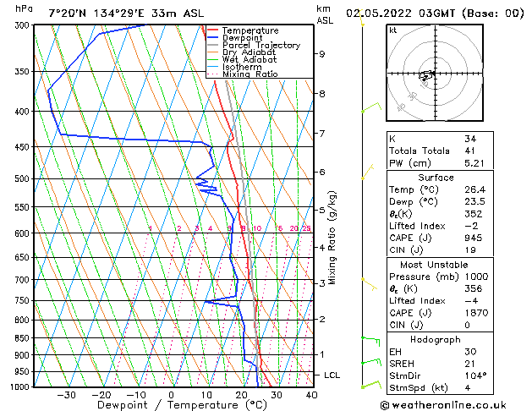Click the Dewpoint legend entry

tap(242, 38)
